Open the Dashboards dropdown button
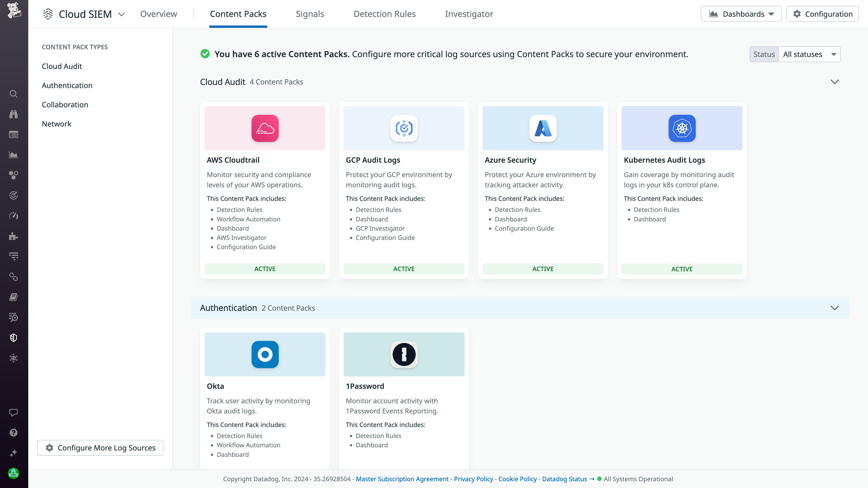 [741, 14]
